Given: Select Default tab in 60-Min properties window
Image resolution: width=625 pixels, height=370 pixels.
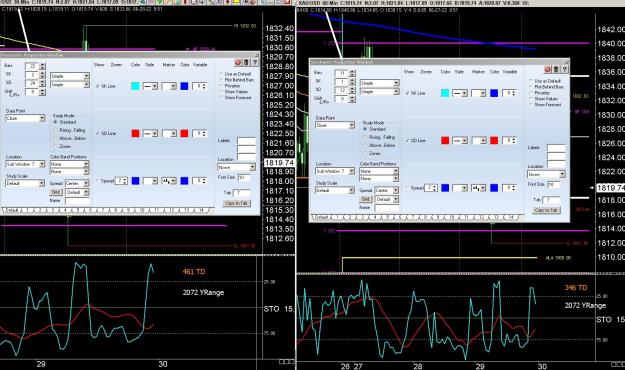Looking at the screenshot, I should tap(321, 217).
